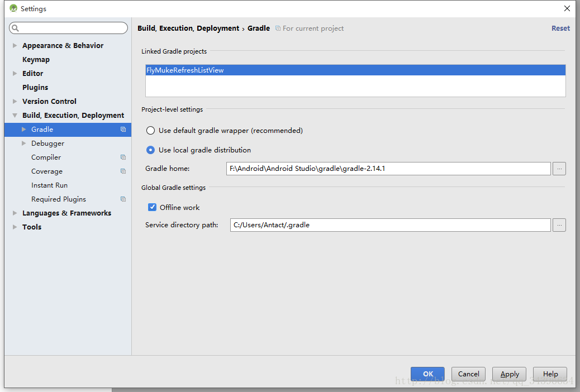The width and height of the screenshot is (580, 392).
Task: Toggle the Offline work checkbox
Action: (152, 207)
